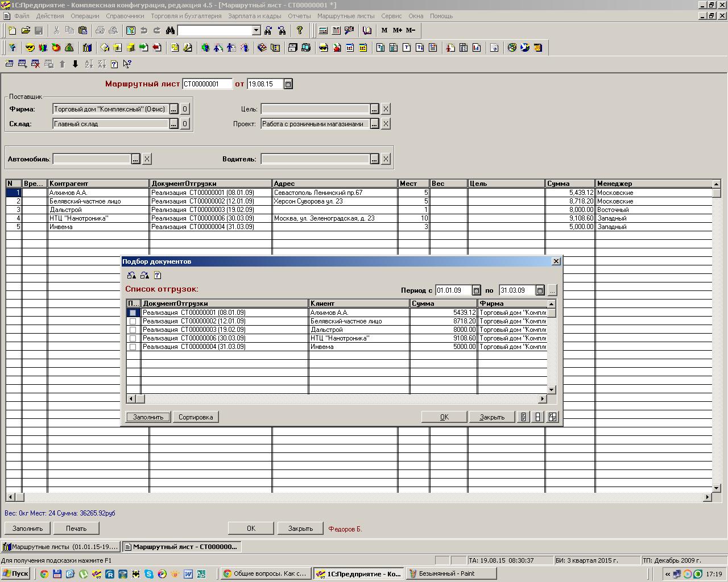
Task: Click the Cut scissors icon
Action: click(56, 30)
